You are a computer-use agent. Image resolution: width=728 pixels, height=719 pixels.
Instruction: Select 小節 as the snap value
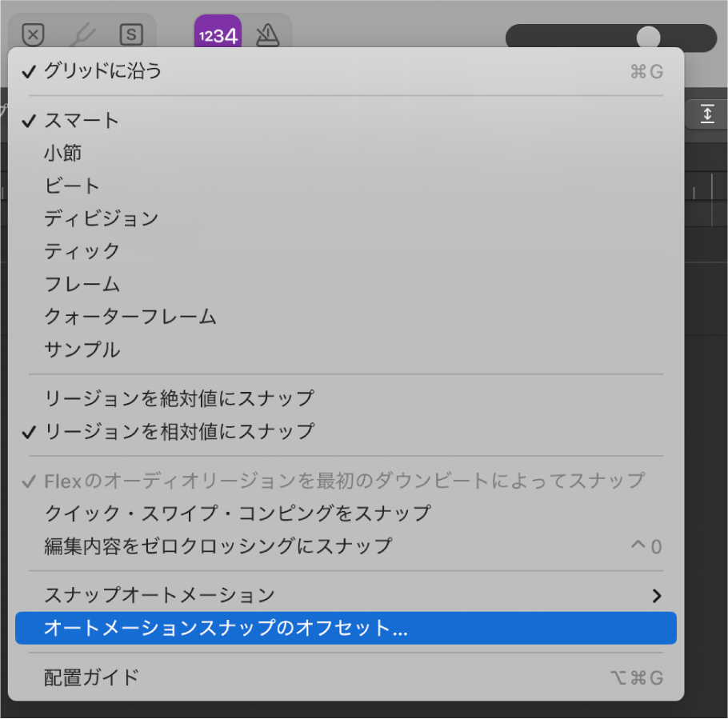64,153
